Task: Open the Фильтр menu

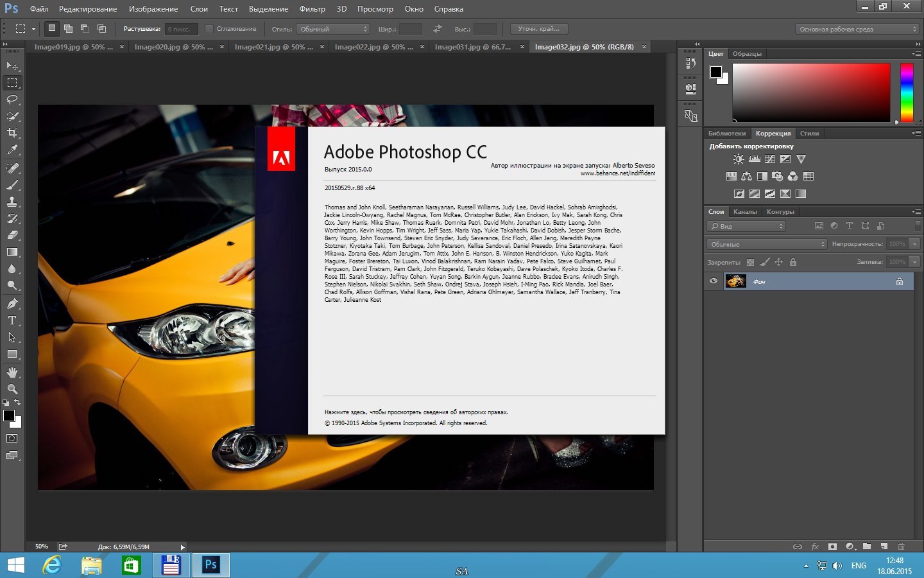Action: 312,9
